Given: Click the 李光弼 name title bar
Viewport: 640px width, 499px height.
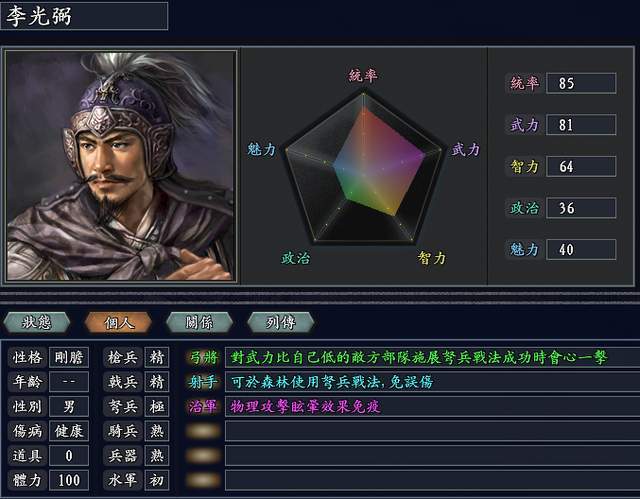Looking at the screenshot, I should point(84,17).
